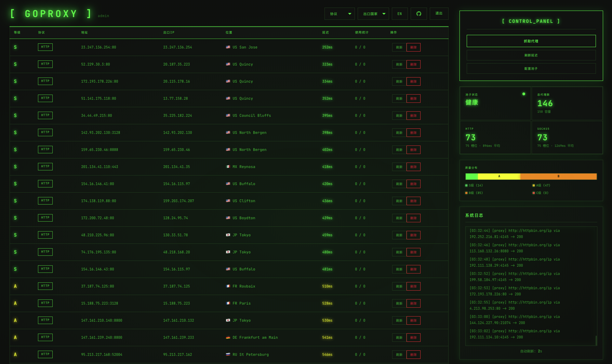Open the 协议 protocol dropdown
This screenshot has height=364, width=612.
click(x=339, y=14)
